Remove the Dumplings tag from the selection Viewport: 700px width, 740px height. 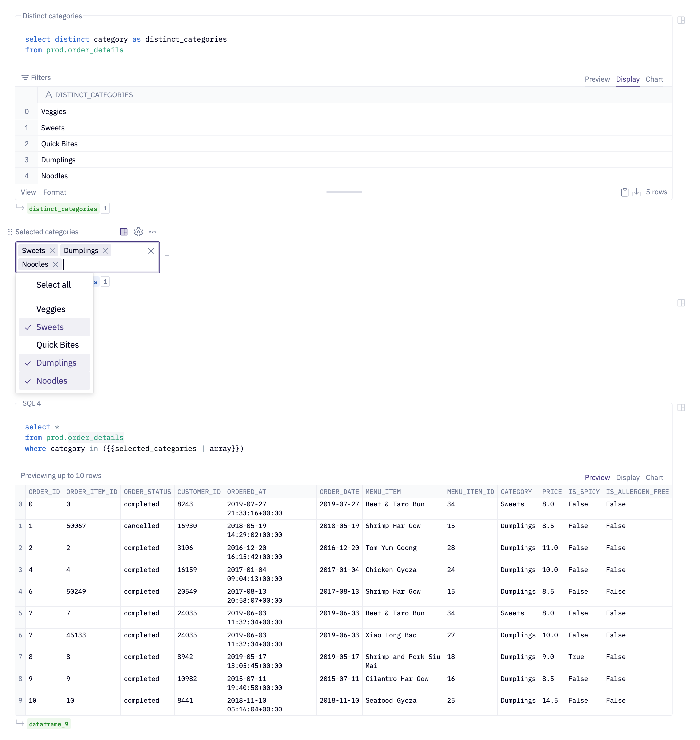tap(105, 251)
